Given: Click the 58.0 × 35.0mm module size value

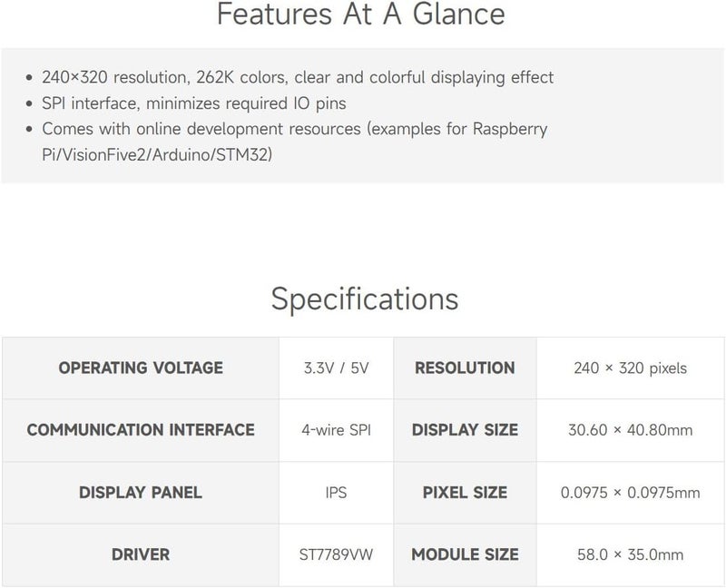Looking at the screenshot, I should [x=630, y=554].
